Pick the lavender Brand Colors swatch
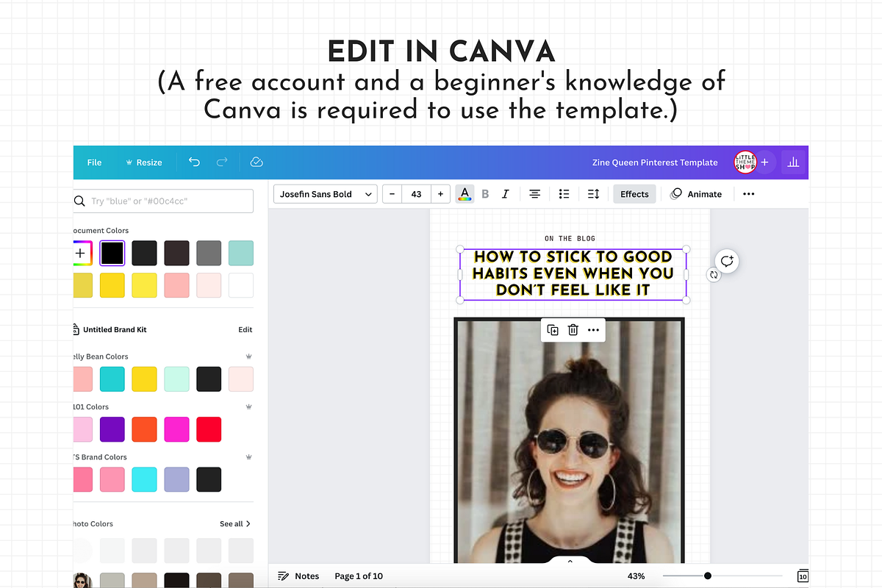 [176, 479]
